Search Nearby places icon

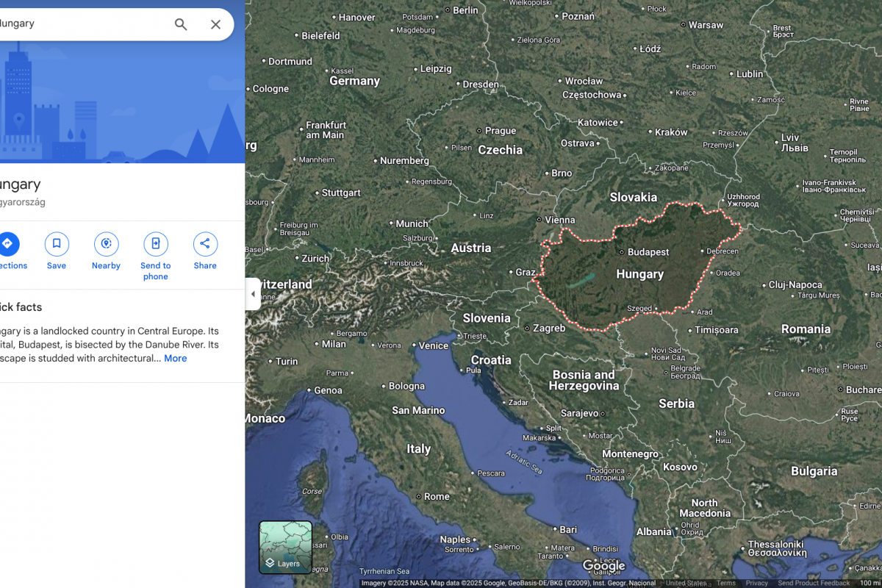(106, 245)
